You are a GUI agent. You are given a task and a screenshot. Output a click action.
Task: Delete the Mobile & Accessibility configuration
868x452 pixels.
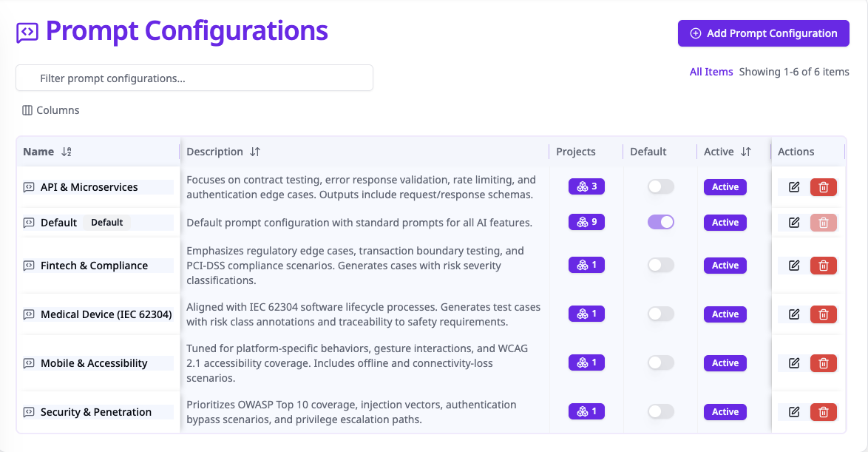(824, 363)
